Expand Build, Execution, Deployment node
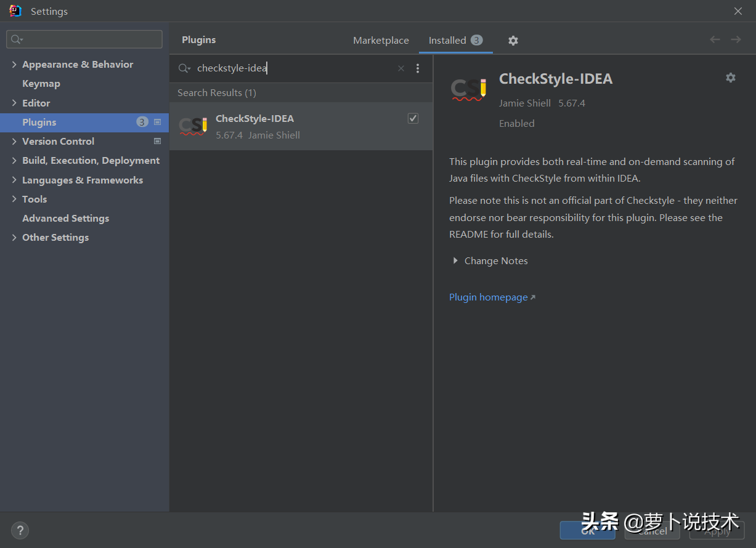Screen dimensions: 756x548 (x=14, y=161)
